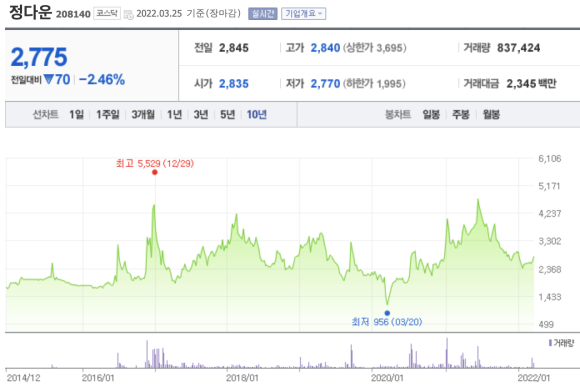This screenshot has height=392, width=580.
Task: Click the 1,433 y-axis label
Action: 550,297
